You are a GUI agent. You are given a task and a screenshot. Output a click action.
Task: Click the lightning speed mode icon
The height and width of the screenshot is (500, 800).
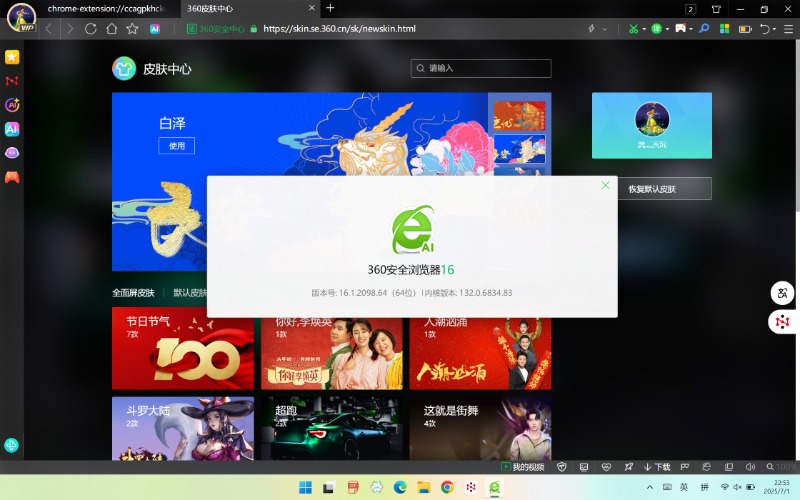591,29
